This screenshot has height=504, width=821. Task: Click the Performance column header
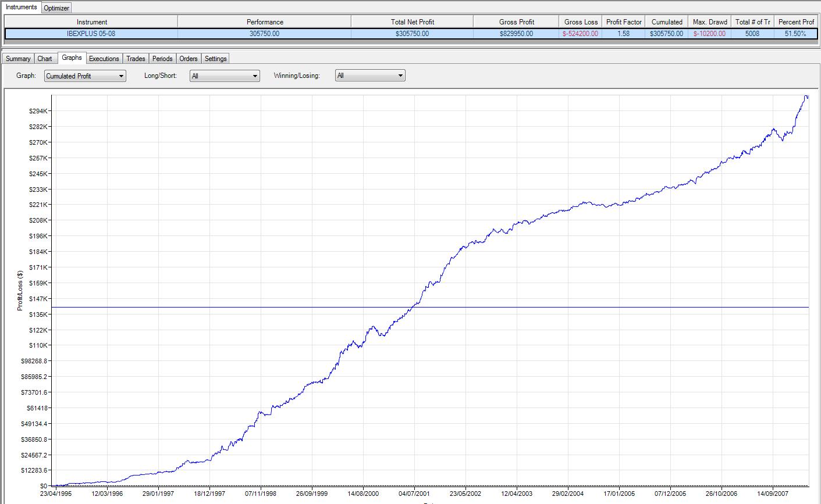click(265, 22)
